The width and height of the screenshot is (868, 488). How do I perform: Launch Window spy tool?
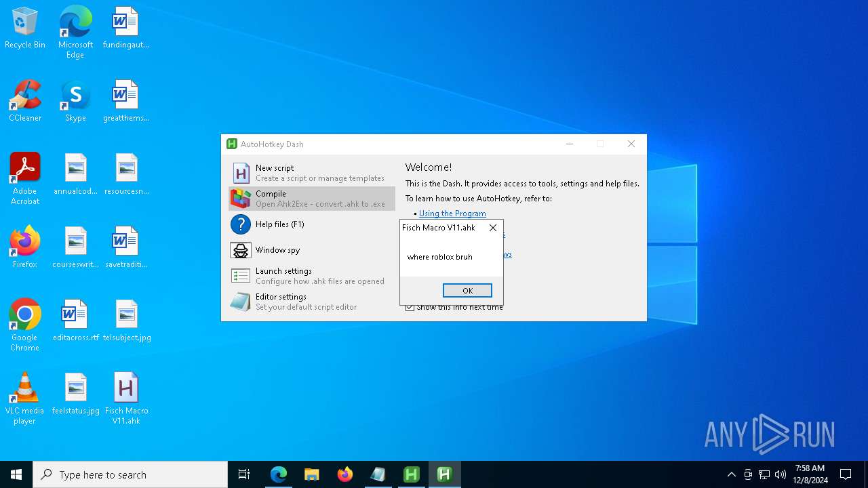(x=312, y=250)
